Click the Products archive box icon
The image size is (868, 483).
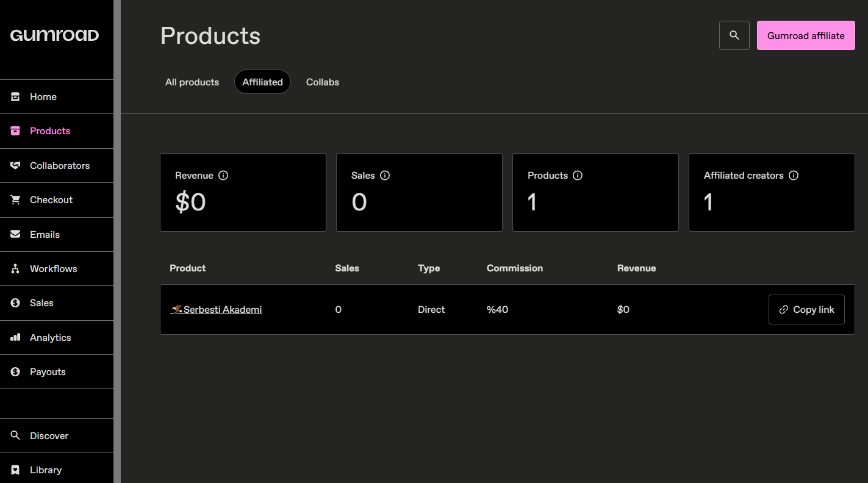[15, 131]
